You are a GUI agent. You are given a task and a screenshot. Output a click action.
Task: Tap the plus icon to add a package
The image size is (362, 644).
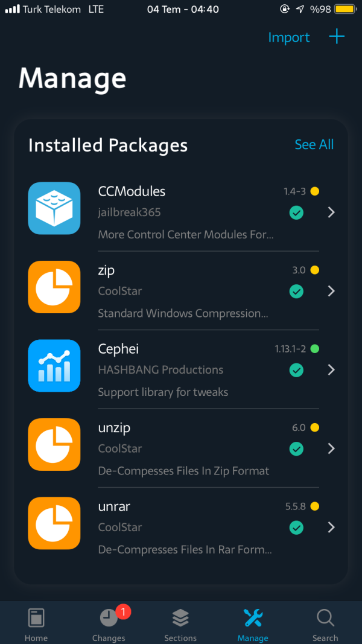pyautogui.click(x=337, y=37)
